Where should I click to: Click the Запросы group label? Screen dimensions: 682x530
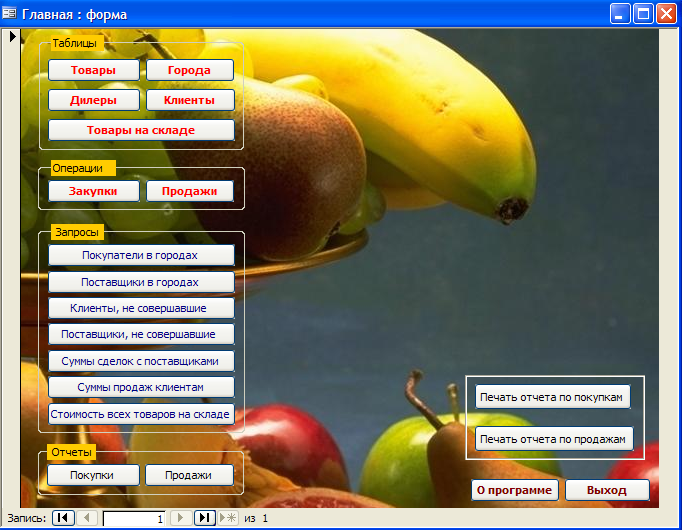coord(77,232)
